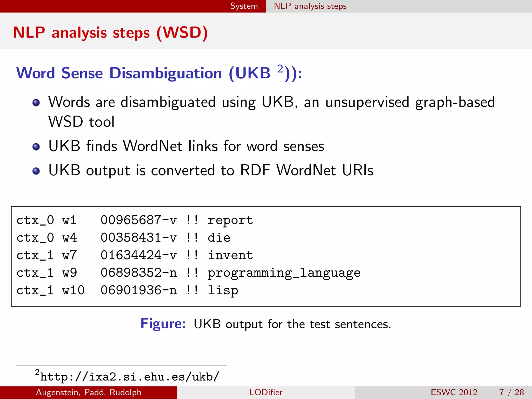The height and width of the screenshot is (399, 532).
Task: Click the NLP analysis steps (WSD) title
Action: (110, 33)
